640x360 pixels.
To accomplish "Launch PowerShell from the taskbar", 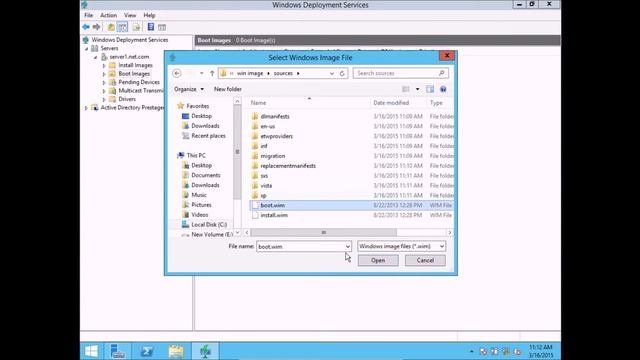I will point(147,351).
